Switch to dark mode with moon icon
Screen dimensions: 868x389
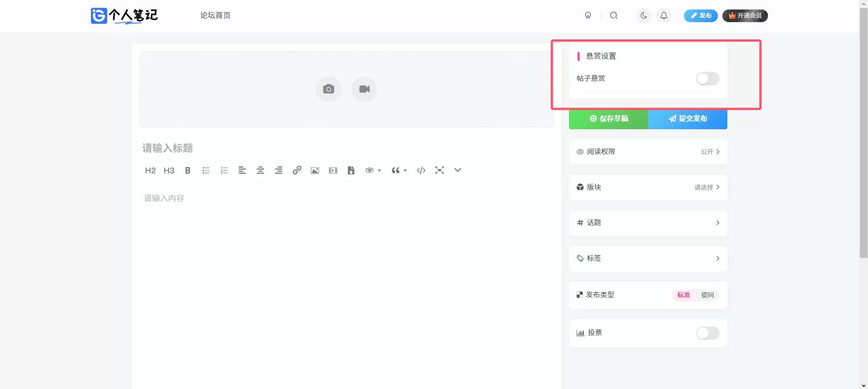[x=644, y=15]
